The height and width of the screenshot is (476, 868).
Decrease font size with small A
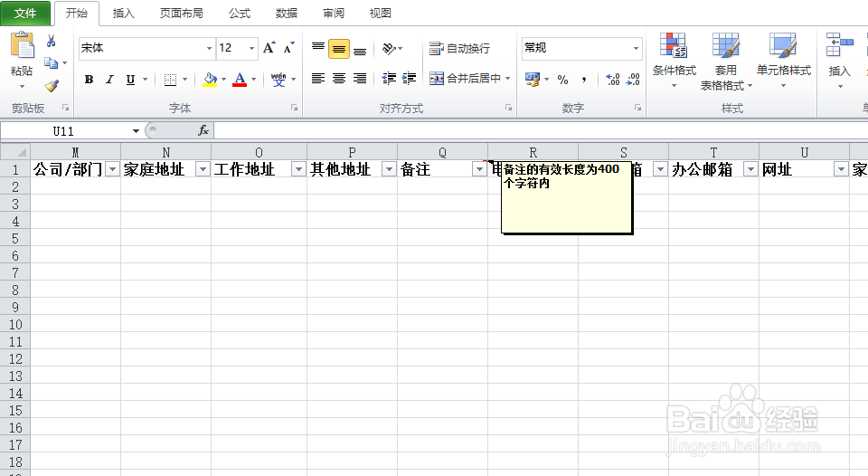point(289,48)
